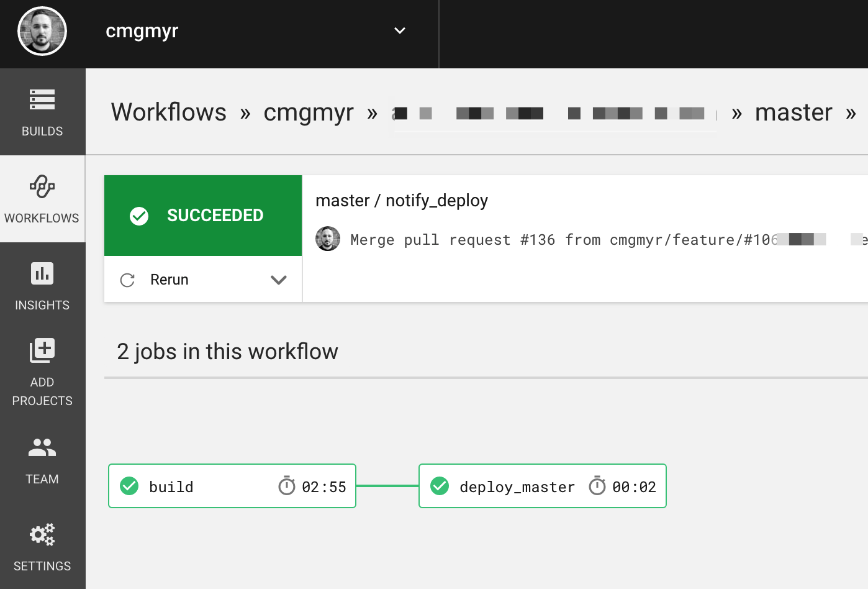The width and height of the screenshot is (868, 589).
Task: Click the checkmark on the deploy_master job
Action: pyautogui.click(x=440, y=486)
